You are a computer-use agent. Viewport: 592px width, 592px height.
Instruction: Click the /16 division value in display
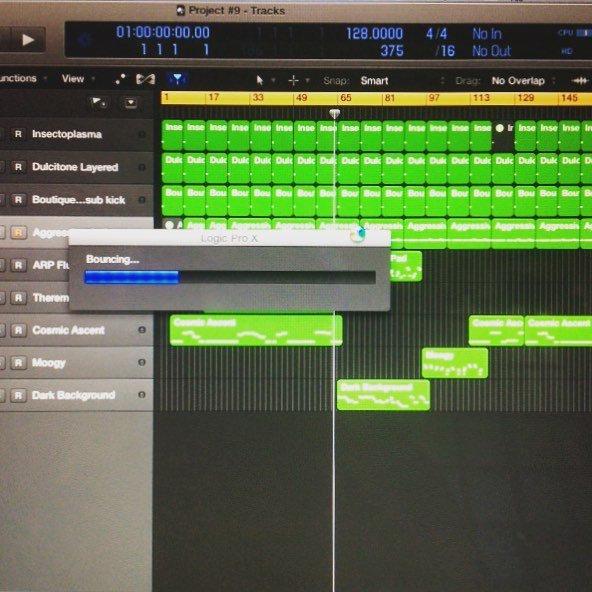point(445,51)
